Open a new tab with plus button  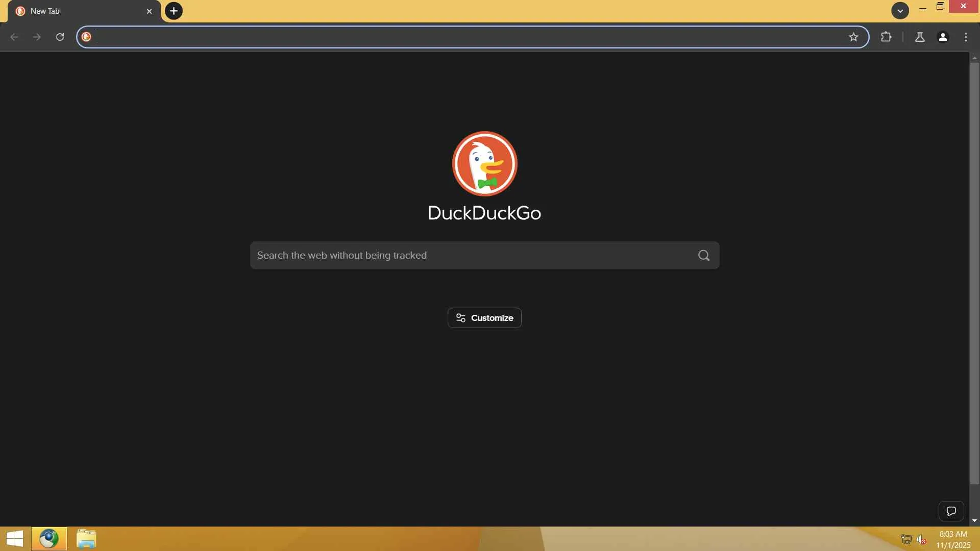click(x=174, y=11)
